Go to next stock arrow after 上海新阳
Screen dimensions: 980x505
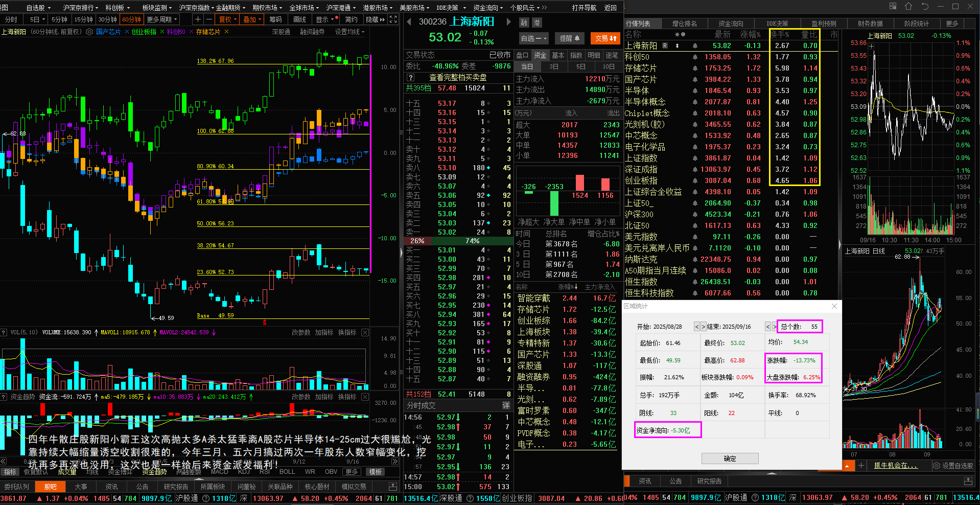tap(508, 22)
